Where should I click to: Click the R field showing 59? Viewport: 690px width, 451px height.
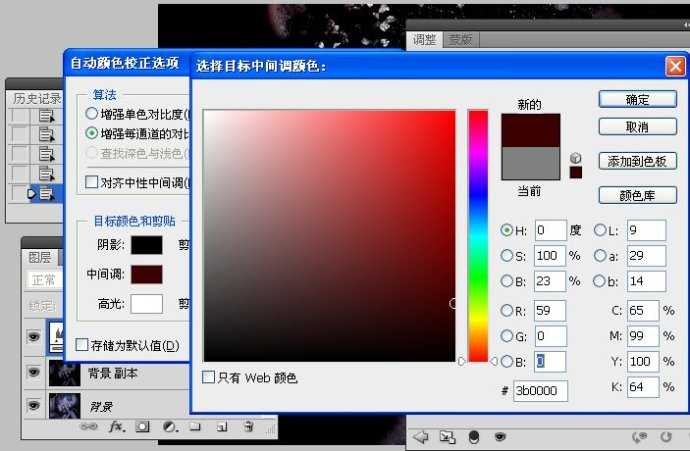point(550,311)
